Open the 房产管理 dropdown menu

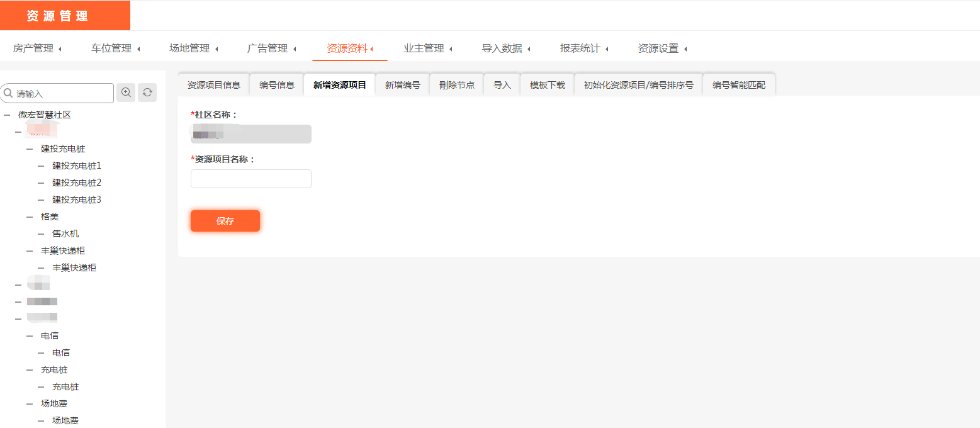coord(37,48)
